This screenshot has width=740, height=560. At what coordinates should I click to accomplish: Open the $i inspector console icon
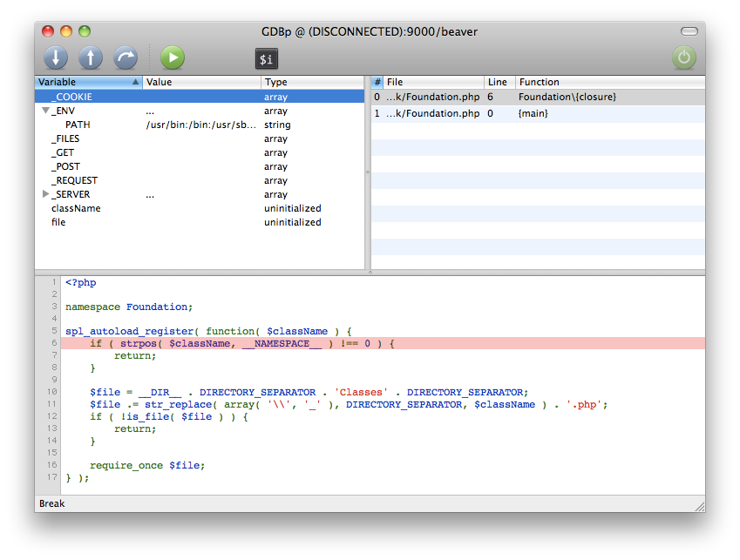pos(267,59)
